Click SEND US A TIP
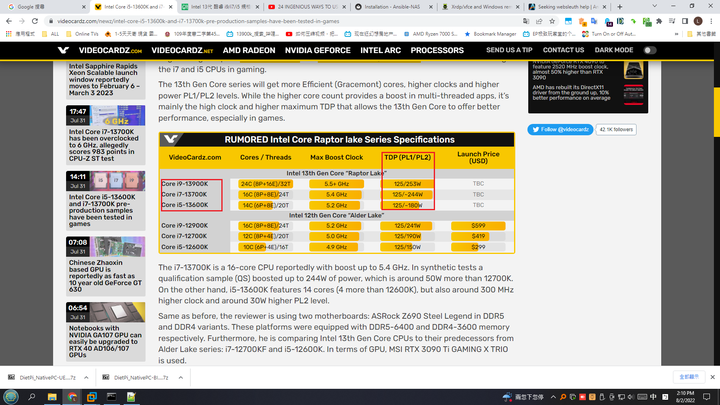The width and height of the screenshot is (720, 405). [509, 50]
